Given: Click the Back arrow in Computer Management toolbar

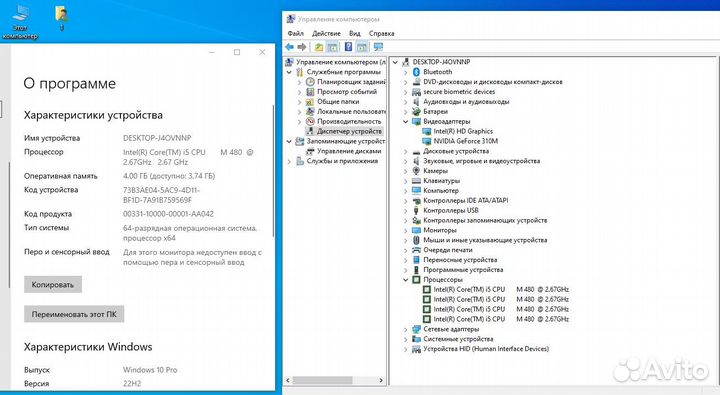Looking at the screenshot, I should 289,47.
